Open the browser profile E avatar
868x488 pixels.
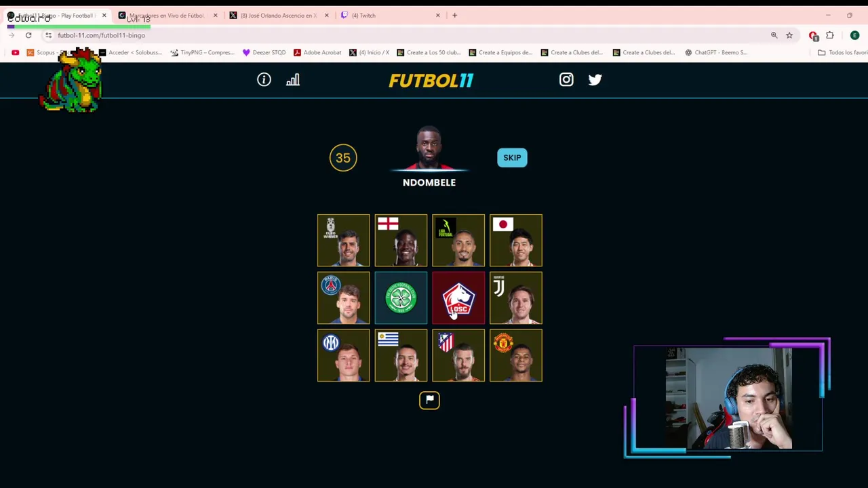[854, 35]
